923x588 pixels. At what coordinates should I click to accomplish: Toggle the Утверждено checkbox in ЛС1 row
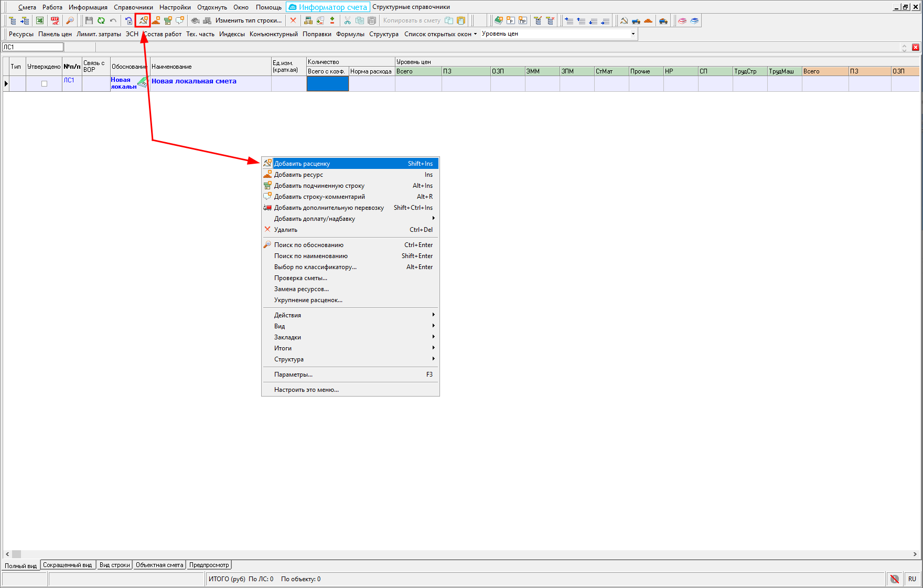44,83
